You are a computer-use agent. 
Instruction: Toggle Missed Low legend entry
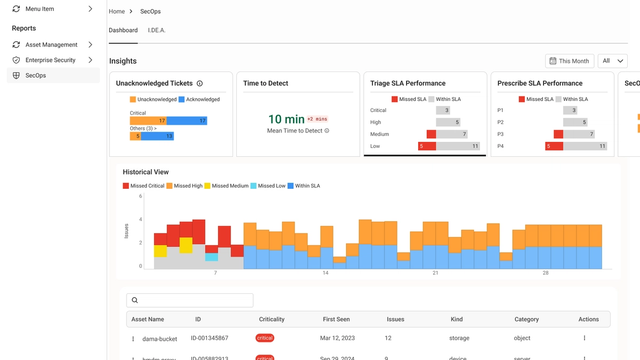(x=268, y=186)
